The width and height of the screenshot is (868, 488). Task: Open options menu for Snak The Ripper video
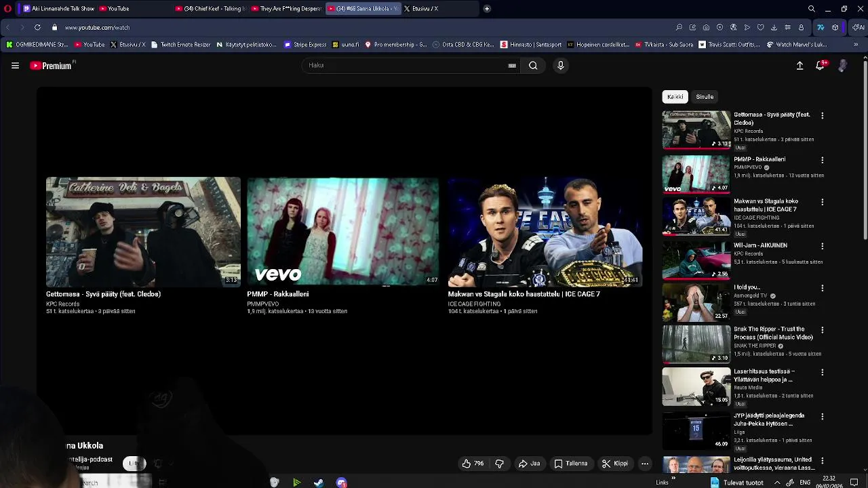pyautogui.click(x=822, y=331)
